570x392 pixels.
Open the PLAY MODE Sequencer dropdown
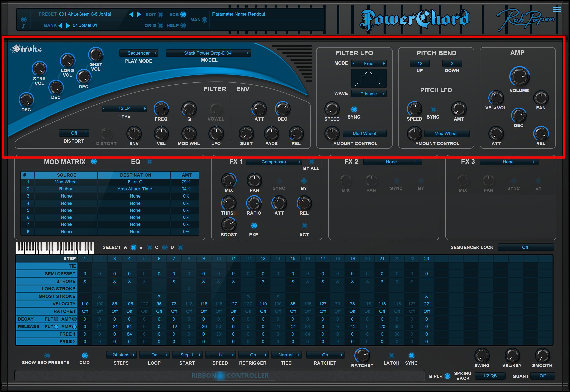click(x=139, y=53)
